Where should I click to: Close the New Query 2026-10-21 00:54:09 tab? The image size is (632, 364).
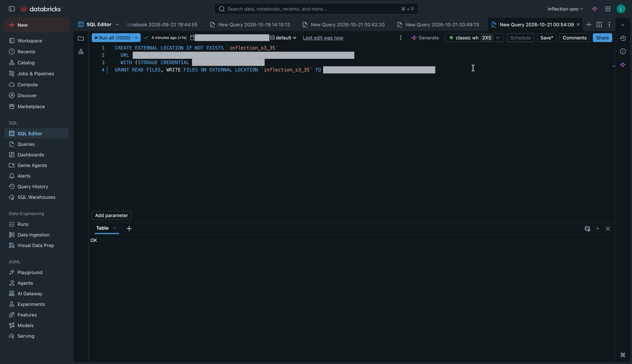click(578, 24)
